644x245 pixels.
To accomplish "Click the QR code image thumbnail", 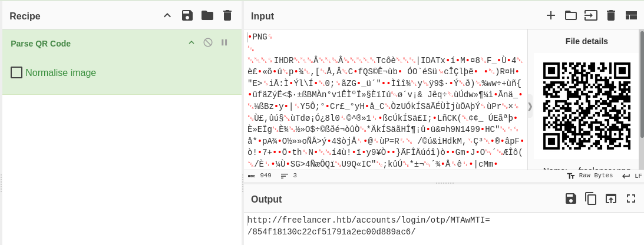I will [x=586, y=106].
